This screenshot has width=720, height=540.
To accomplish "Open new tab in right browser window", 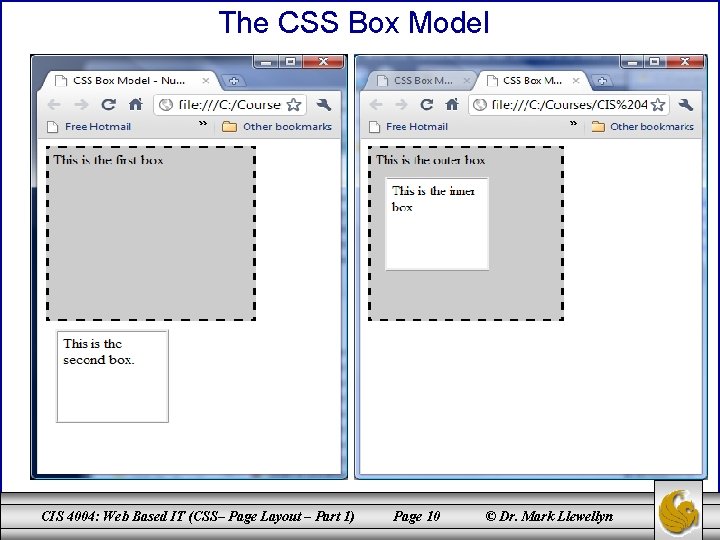I will tap(602, 81).
